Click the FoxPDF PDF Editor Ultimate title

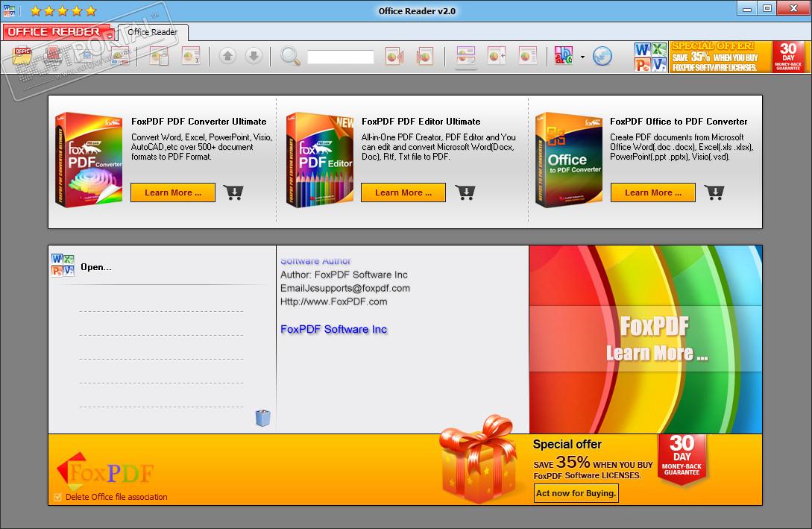[421, 121]
